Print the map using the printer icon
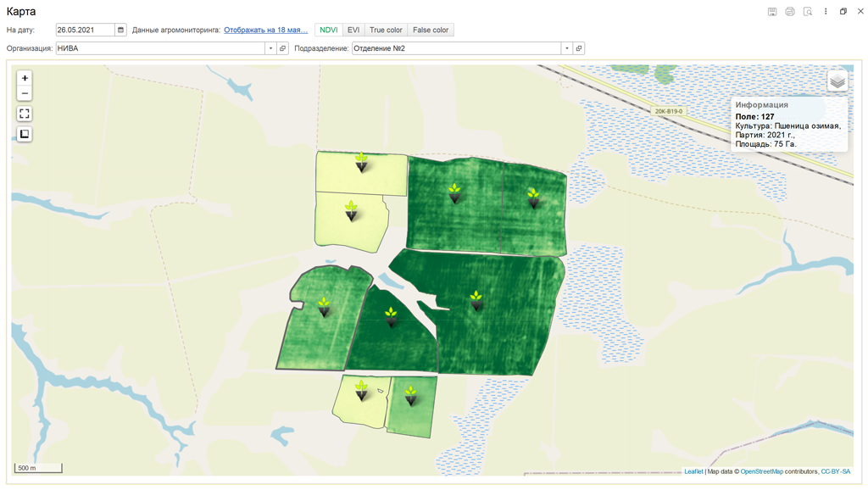The image size is (868, 490). (x=790, y=12)
